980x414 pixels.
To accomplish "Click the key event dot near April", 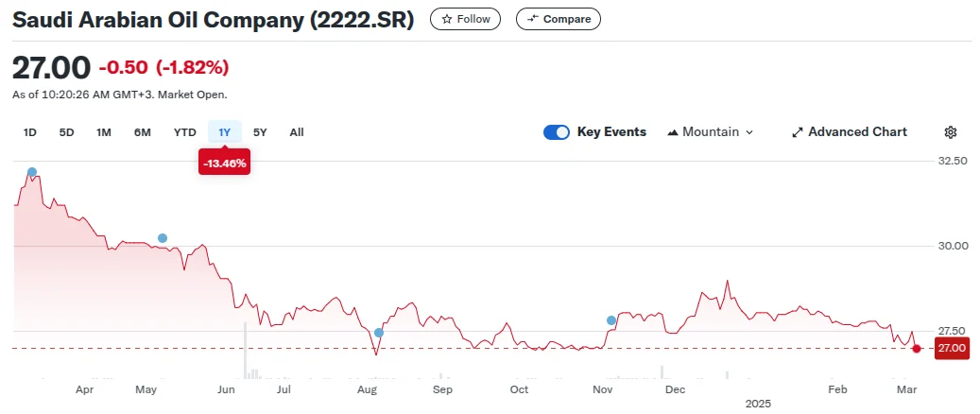I will coord(32,172).
